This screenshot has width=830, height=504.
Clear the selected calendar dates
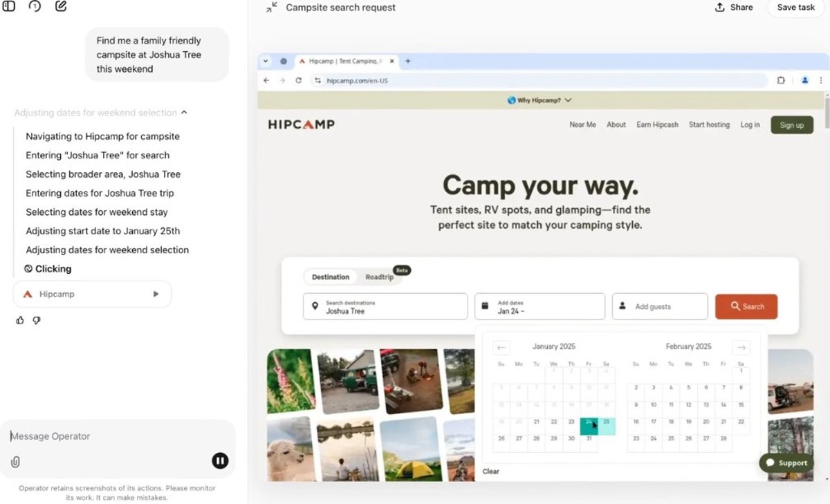point(491,472)
